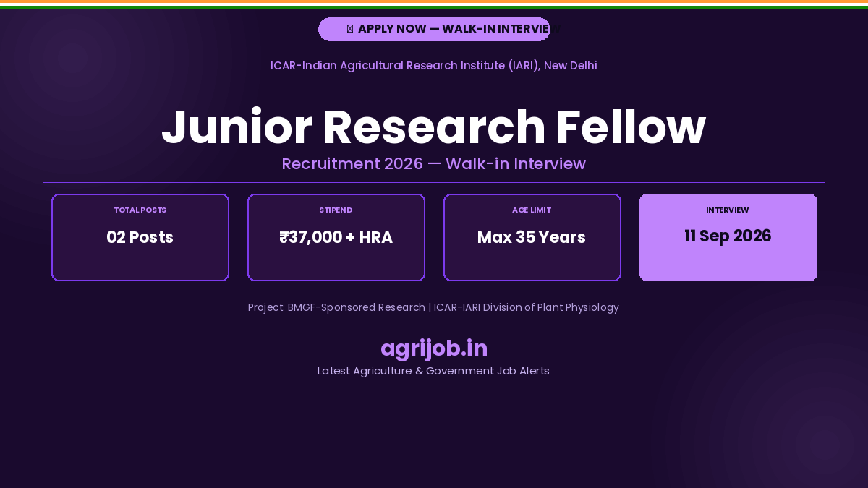Image resolution: width=868 pixels, height=488 pixels.
Task: Select the Interview 11 Sep 2026 card
Action: 728,237
